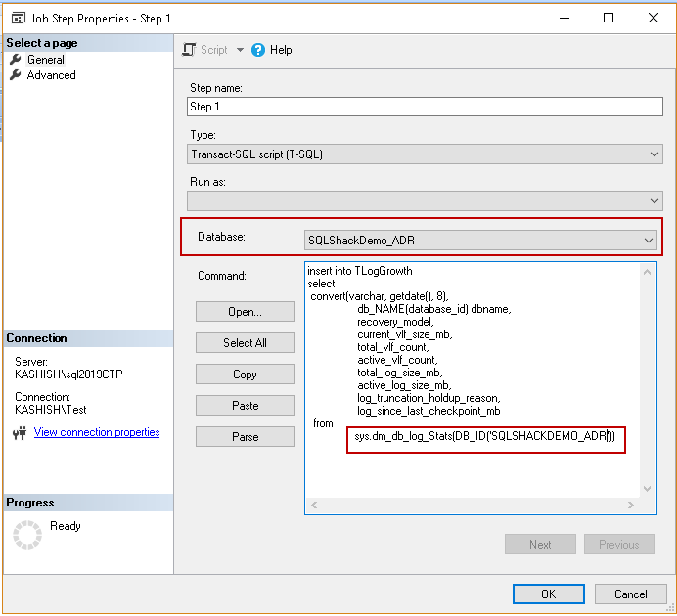Click the Command down scroll arrow
This screenshot has width=677, height=616.
point(647,489)
